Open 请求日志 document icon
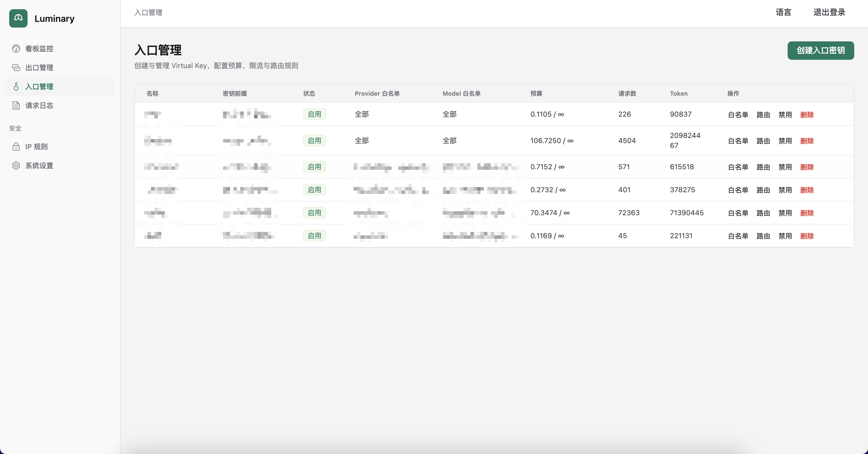 16,105
